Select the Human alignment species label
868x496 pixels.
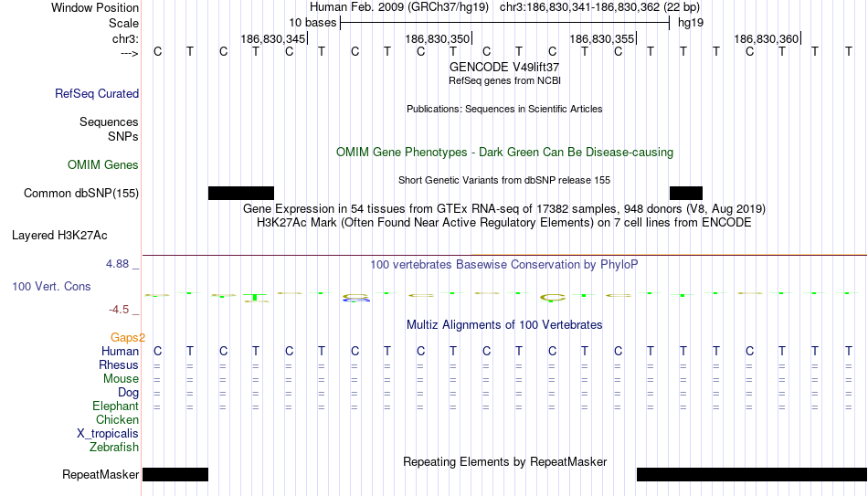click(120, 352)
